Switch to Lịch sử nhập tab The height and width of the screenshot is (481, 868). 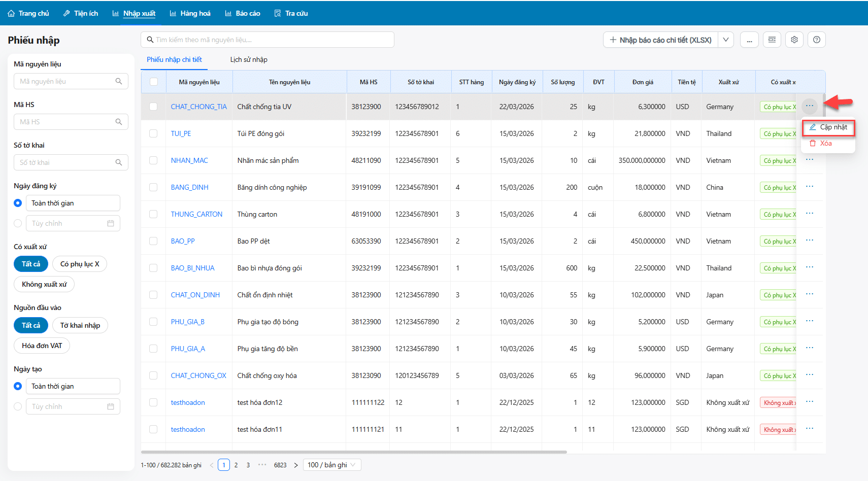click(248, 59)
